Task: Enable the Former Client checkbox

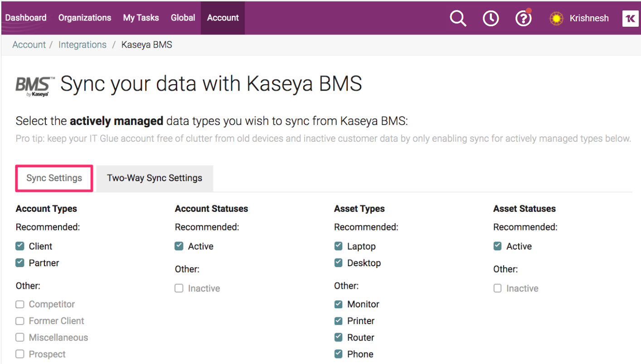Action: 20,321
